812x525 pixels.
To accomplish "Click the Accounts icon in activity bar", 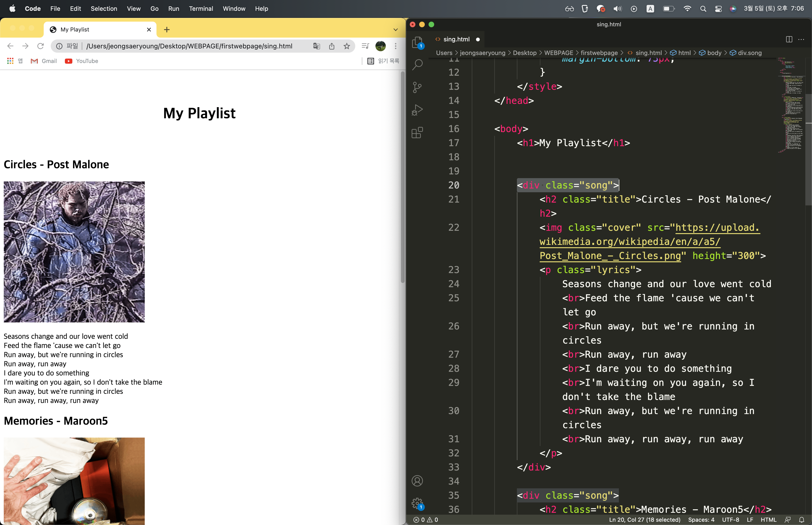I will click(417, 481).
